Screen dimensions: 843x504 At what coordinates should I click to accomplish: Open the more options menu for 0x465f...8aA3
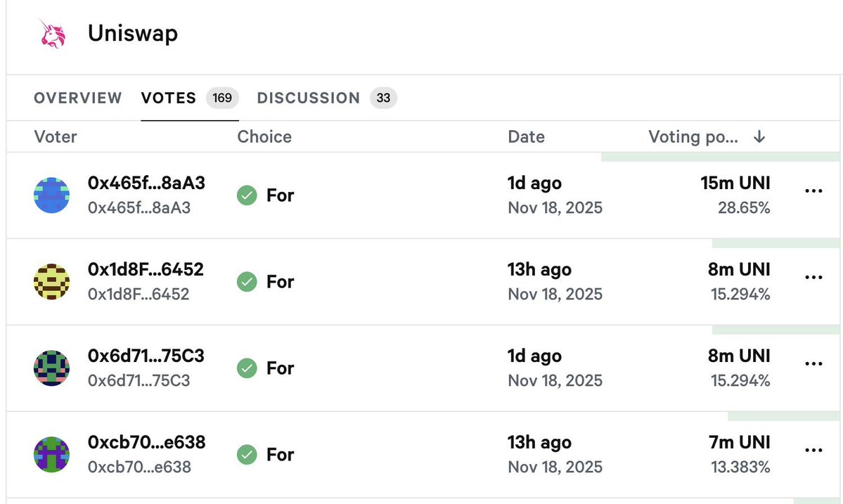813,191
